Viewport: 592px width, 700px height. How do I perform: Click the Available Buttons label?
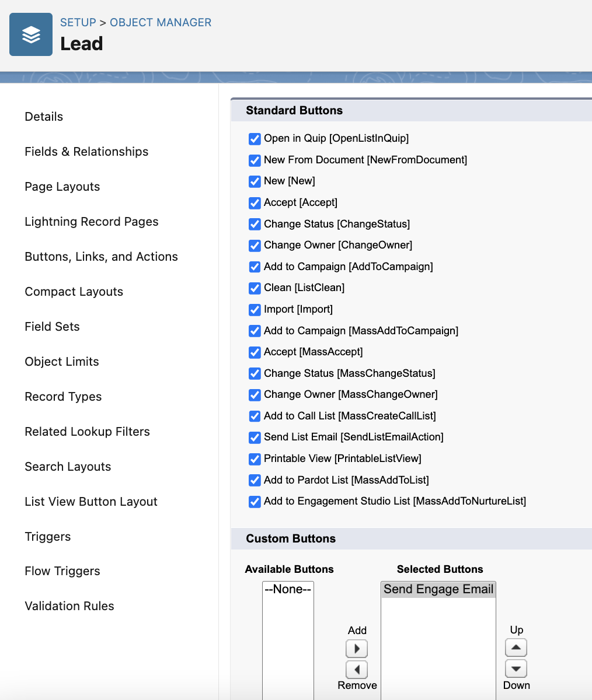point(290,569)
